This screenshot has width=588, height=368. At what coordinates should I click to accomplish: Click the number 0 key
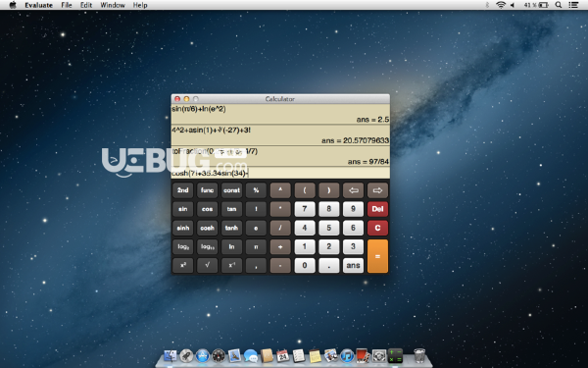coord(305,266)
